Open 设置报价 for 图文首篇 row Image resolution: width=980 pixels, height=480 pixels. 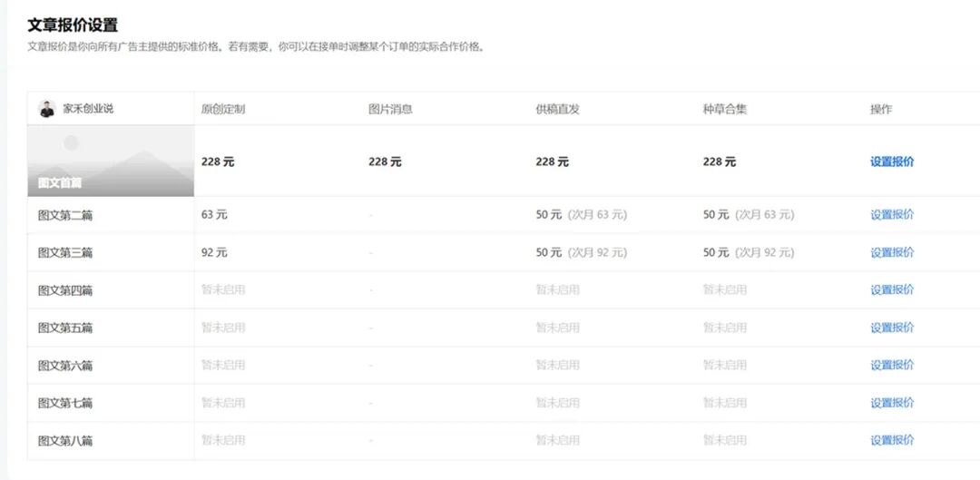coord(892,162)
